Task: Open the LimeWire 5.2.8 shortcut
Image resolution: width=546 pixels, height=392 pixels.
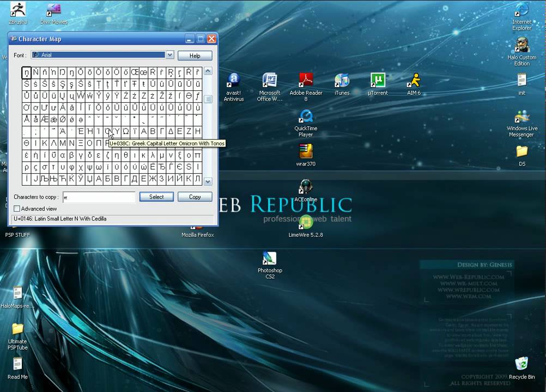Action: tap(306, 226)
